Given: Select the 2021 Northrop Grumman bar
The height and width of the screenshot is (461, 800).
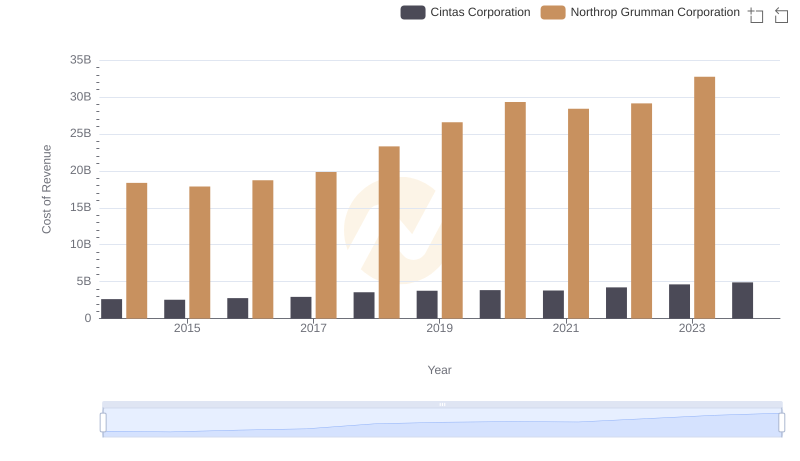Looking at the screenshot, I should [579, 214].
